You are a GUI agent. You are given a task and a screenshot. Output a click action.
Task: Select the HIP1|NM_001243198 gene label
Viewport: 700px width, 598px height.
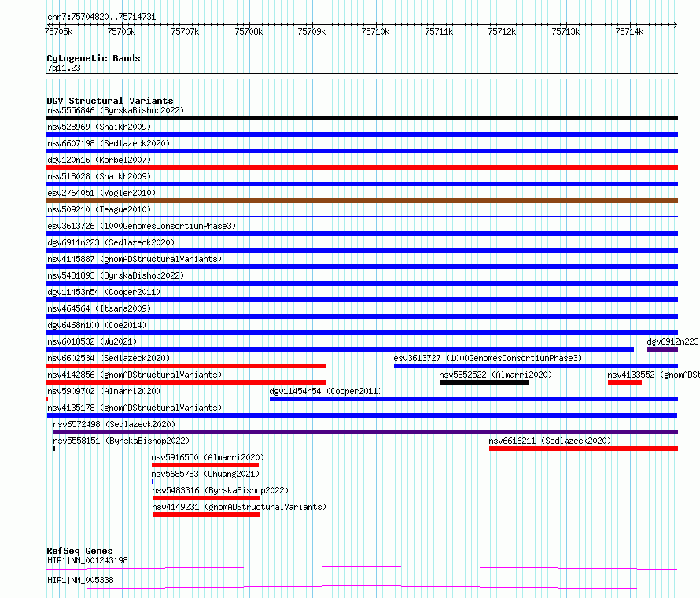(87, 560)
